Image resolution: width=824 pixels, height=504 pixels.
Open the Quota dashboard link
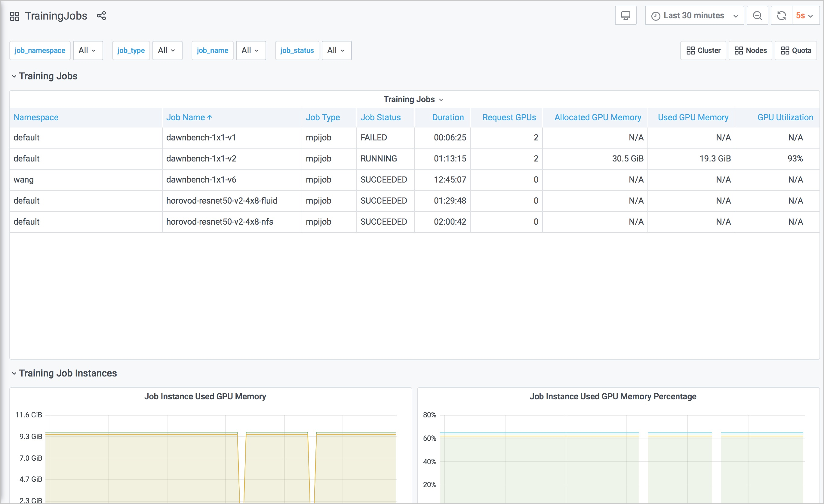click(795, 51)
